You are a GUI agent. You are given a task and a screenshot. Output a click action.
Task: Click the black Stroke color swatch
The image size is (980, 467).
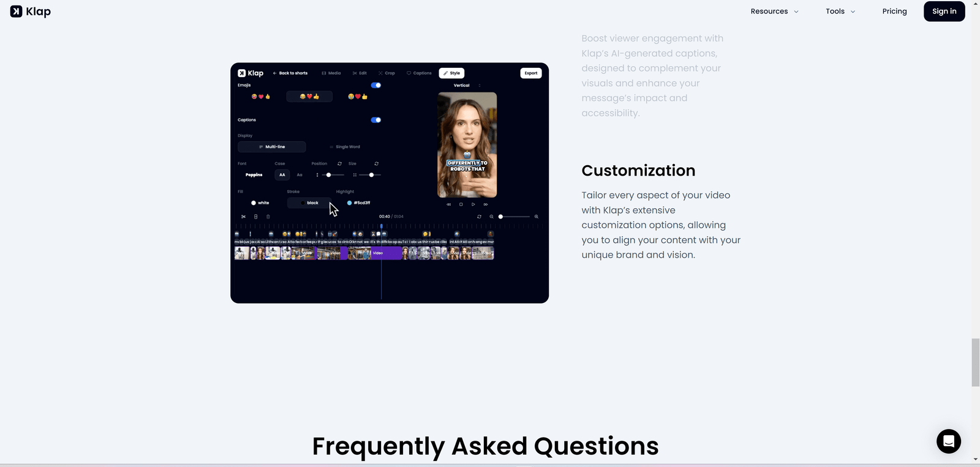[x=303, y=203]
